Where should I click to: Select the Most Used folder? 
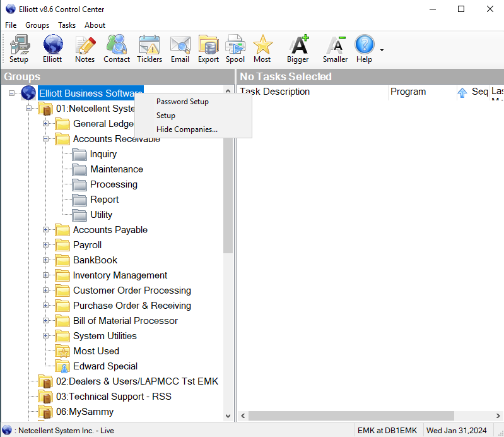96,351
